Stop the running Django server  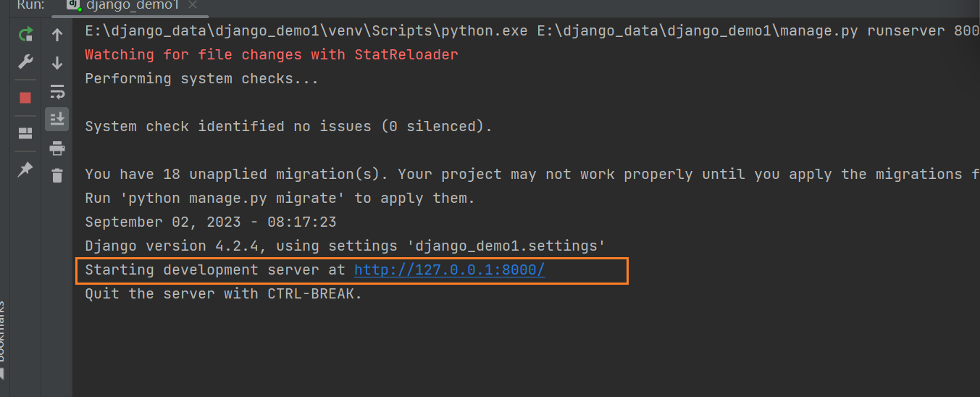[x=25, y=97]
